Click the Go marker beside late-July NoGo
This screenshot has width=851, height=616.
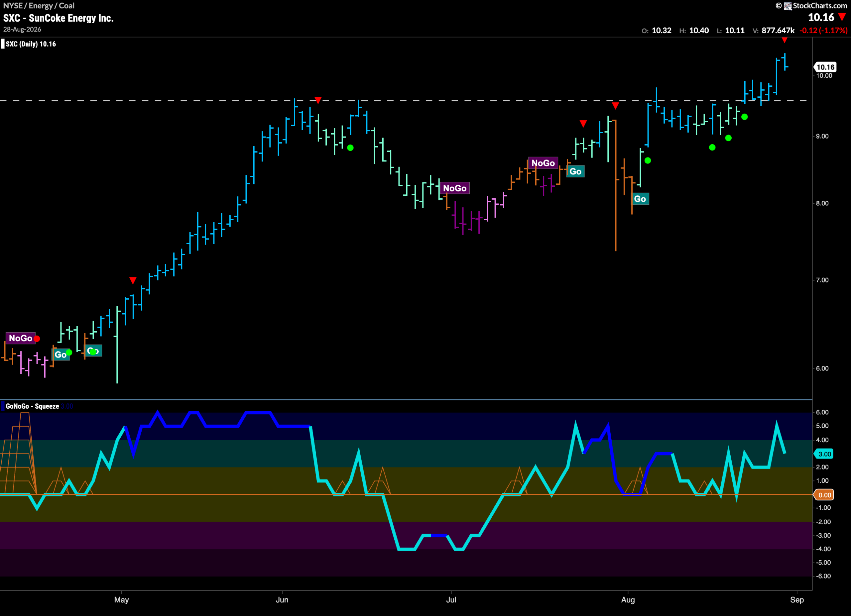[575, 172]
